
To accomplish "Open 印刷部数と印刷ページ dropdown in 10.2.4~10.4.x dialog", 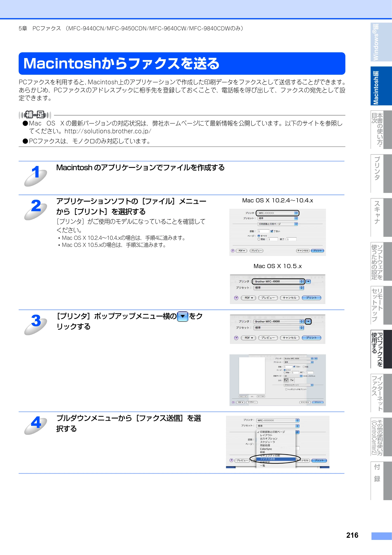I will 278,224.
